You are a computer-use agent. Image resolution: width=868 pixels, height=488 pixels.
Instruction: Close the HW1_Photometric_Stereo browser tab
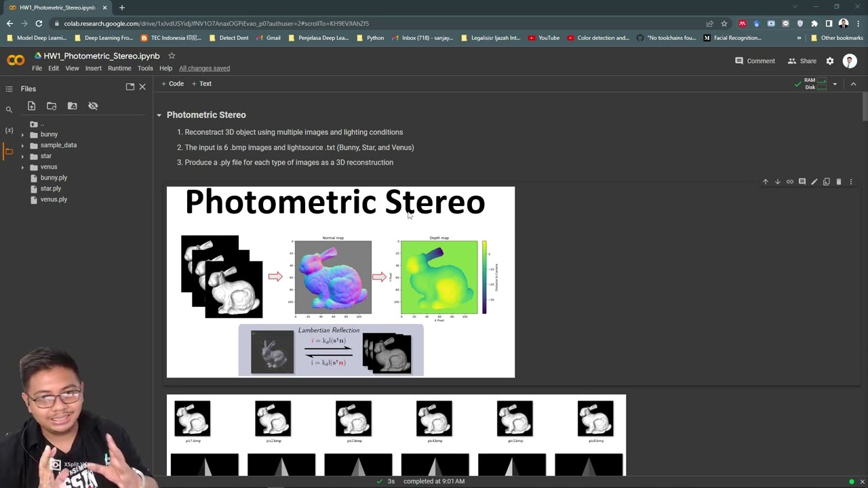point(105,7)
